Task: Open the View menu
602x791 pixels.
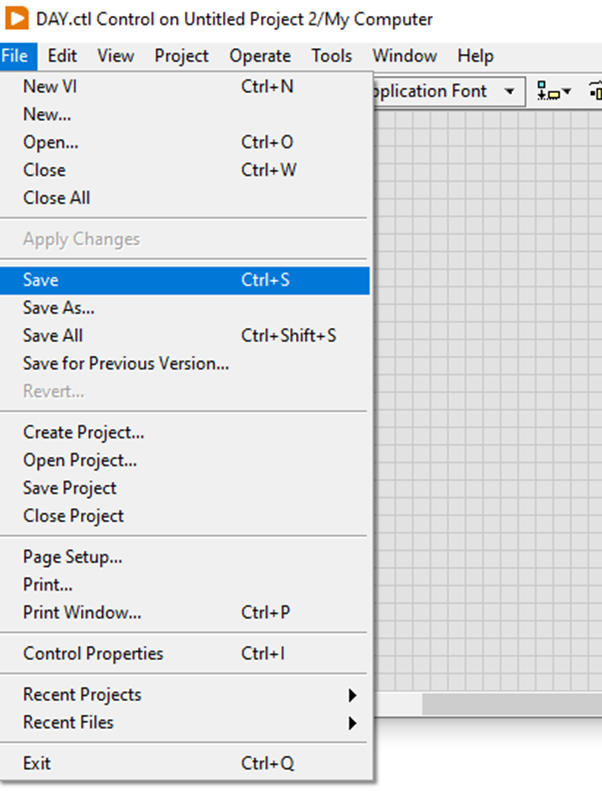Action: (x=116, y=56)
